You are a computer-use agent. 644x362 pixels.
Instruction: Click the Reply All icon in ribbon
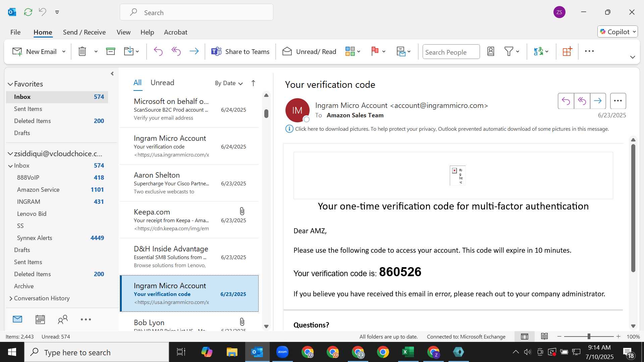point(176,51)
